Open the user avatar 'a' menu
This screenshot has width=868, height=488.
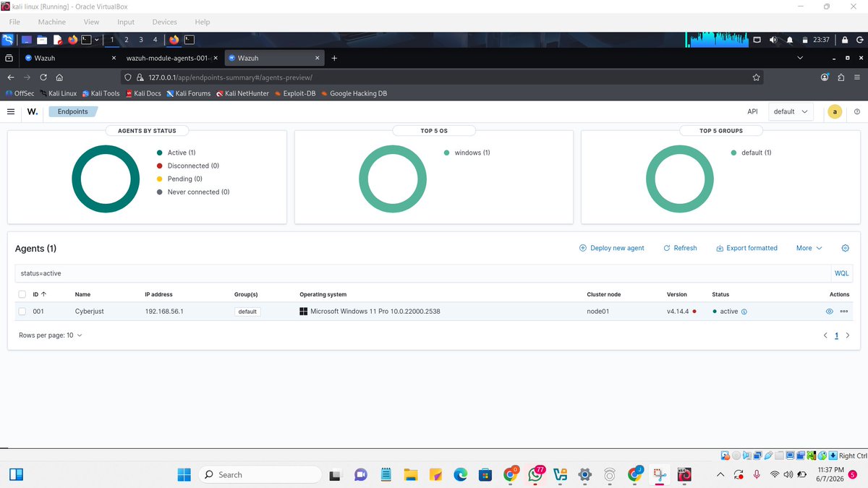(835, 111)
